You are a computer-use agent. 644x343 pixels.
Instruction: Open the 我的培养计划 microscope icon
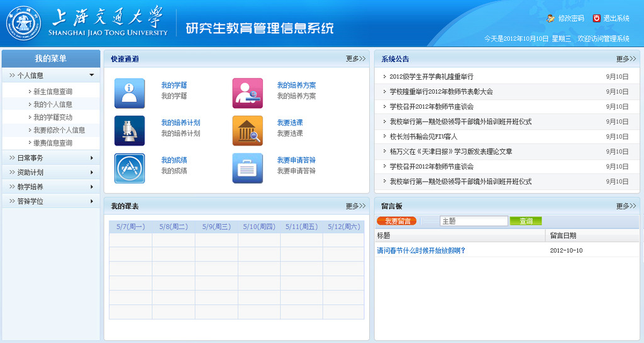[x=130, y=131]
